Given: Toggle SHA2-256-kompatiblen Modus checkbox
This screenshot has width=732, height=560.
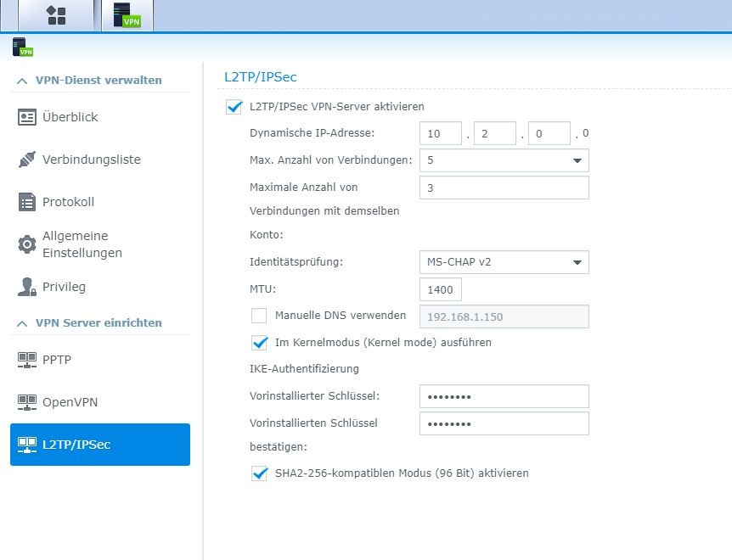Looking at the screenshot, I should (x=260, y=473).
